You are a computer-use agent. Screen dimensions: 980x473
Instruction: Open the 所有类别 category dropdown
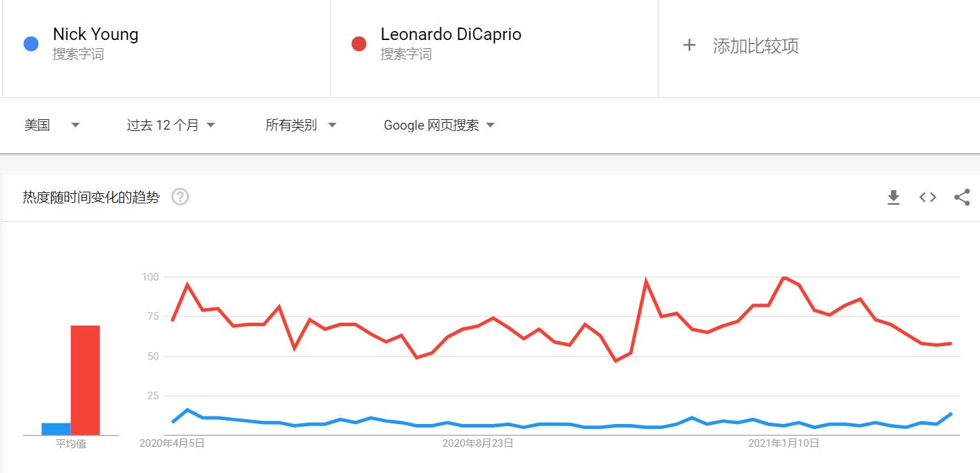tap(300, 125)
